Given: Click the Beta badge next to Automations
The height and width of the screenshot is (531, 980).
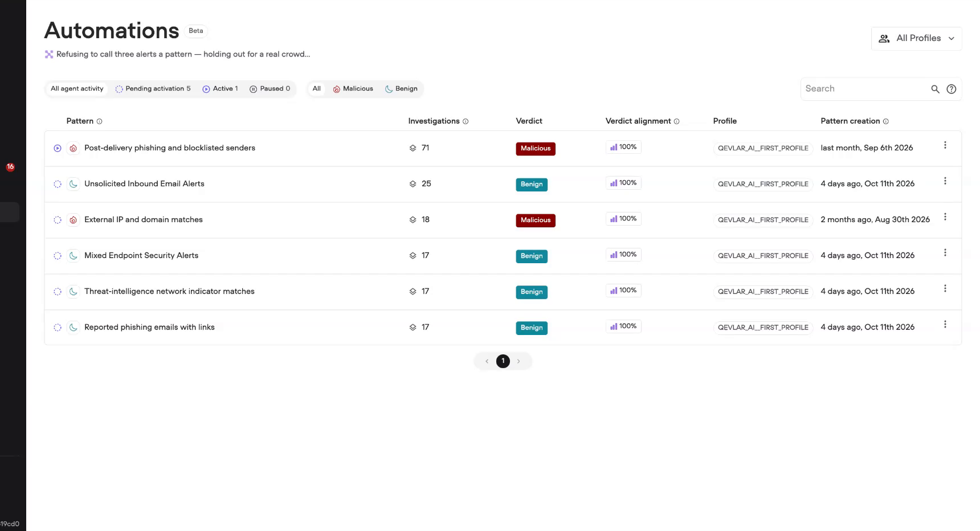Looking at the screenshot, I should click(x=196, y=31).
